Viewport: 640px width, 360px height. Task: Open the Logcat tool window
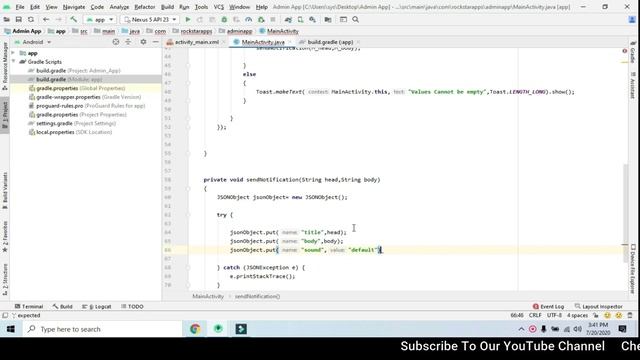(97, 307)
